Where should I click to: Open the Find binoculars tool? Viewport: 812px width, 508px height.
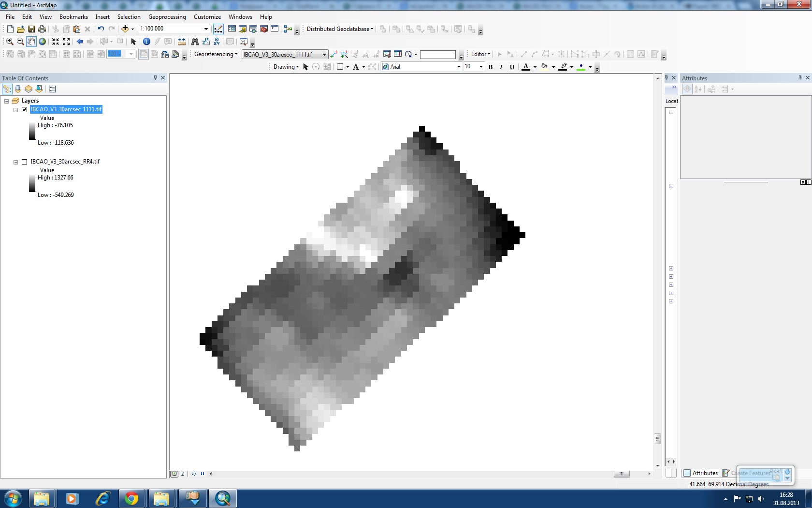tap(195, 42)
